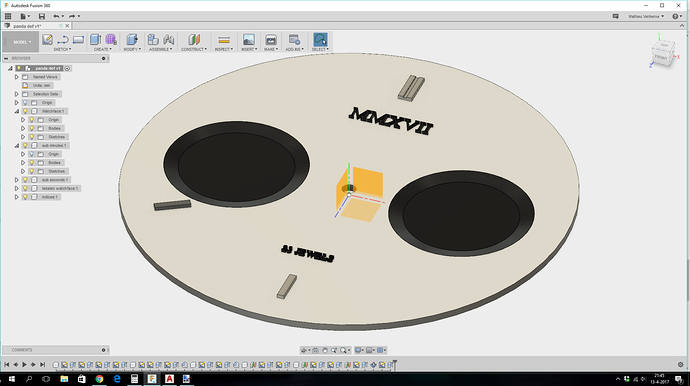This screenshot has width=690, height=386.
Task: Open the Mathieu user account menu
Action: 646,16
